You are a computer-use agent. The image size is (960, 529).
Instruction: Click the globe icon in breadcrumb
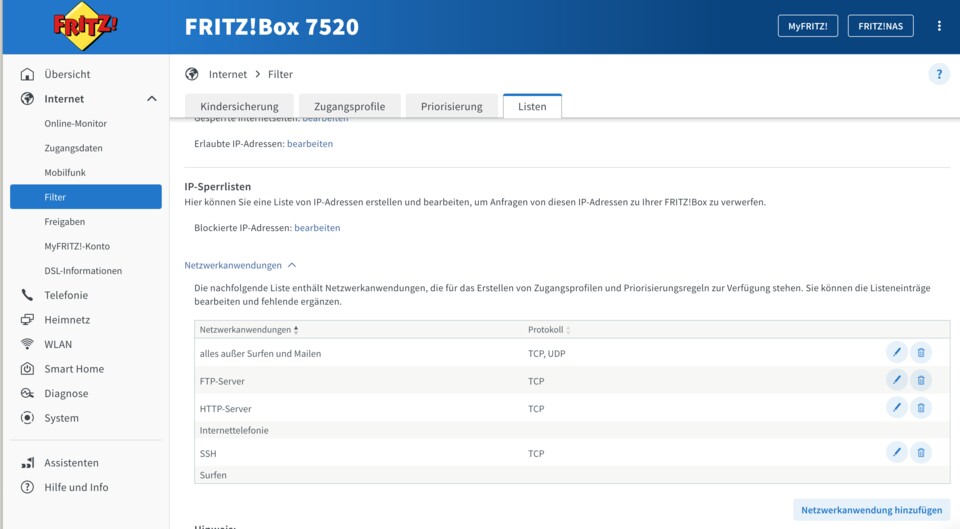(192, 74)
